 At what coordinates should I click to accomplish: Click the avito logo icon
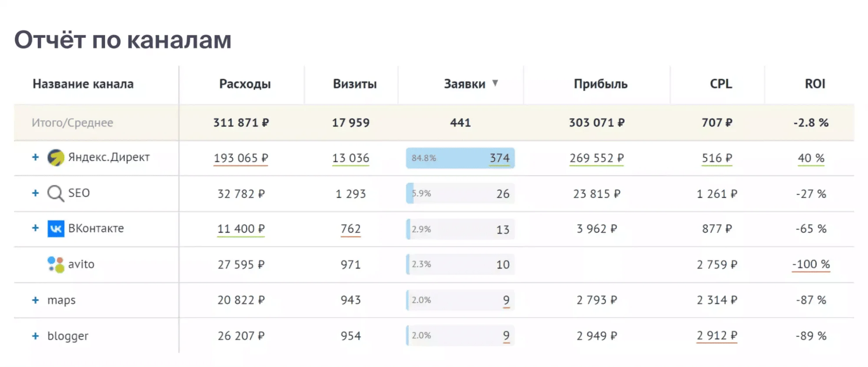56,264
